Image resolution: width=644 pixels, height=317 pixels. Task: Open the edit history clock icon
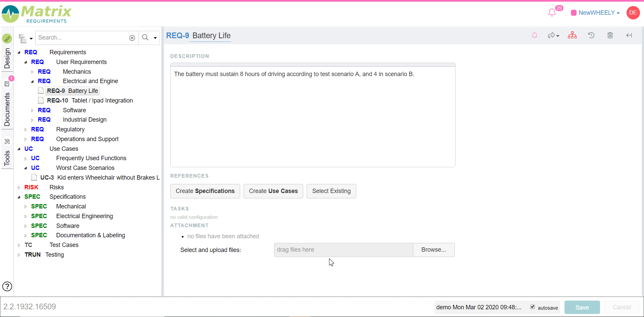click(x=591, y=35)
